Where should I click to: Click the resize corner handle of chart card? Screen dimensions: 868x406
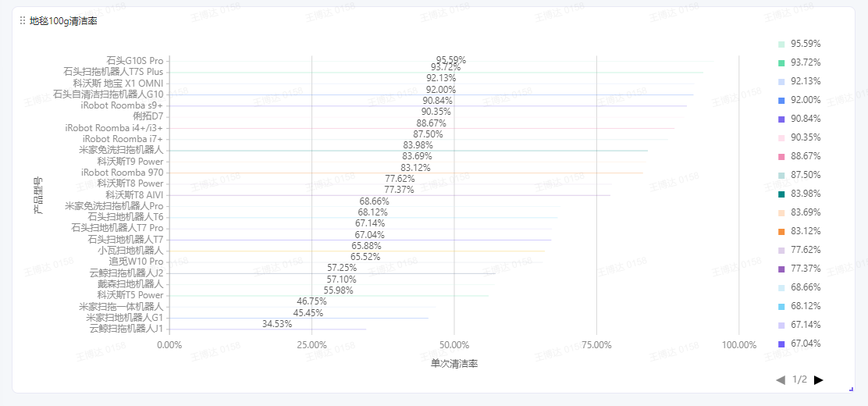(x=851, y=390)
